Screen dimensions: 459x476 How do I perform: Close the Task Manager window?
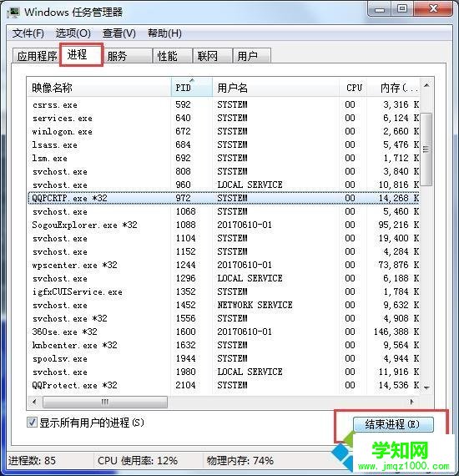coord(433,9)
